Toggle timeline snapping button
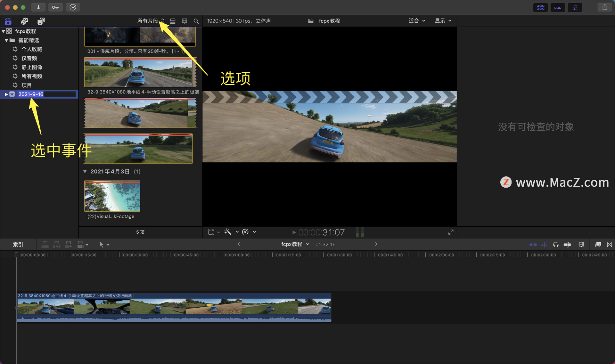This screenshot has height=364, width=615. coord(567,245)
